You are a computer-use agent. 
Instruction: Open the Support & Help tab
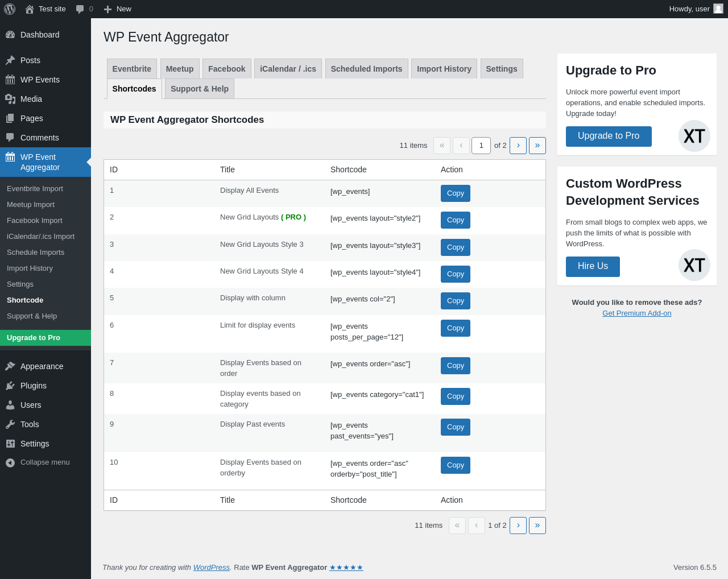tap(200, 89)
